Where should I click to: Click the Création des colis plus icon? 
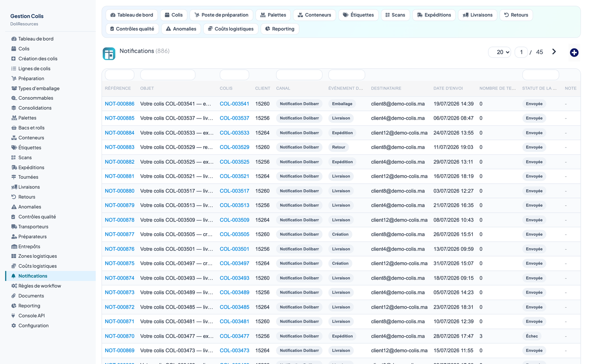(14, 59)
